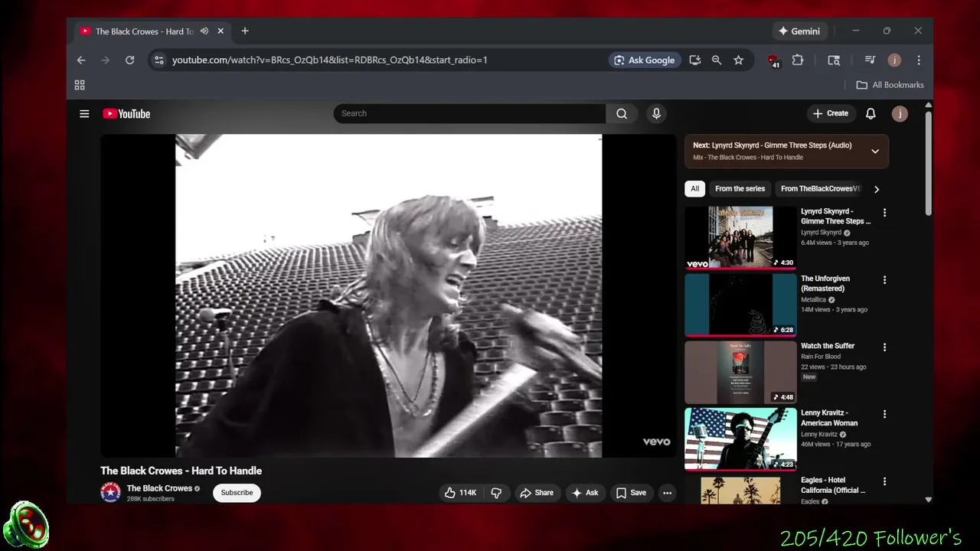The height and width of the screenshot is (551, 980).
Task: Open Chrome zoom magnifier icon
Action: 717,60
